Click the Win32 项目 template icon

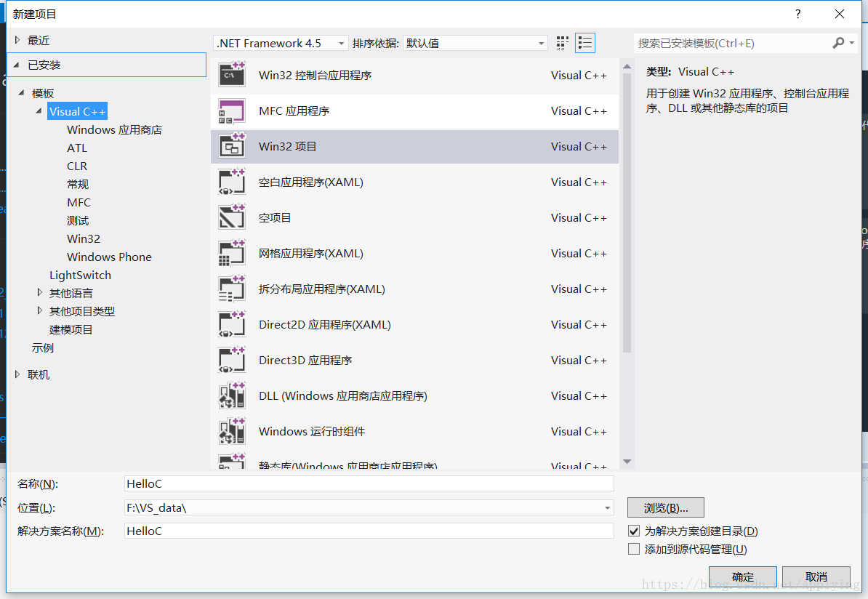[232, 146]
